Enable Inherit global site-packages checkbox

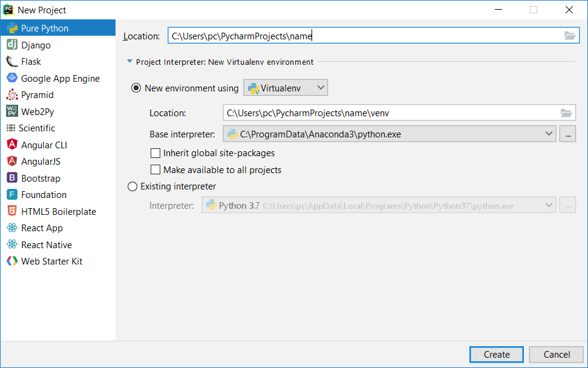[x=155, y=153]
